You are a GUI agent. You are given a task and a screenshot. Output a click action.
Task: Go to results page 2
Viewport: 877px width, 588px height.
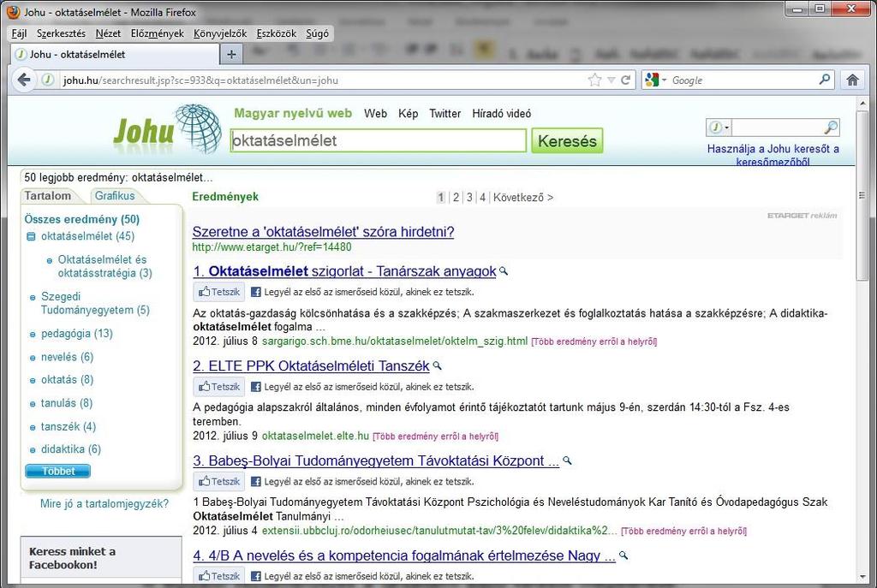click(x=456, y=198)
